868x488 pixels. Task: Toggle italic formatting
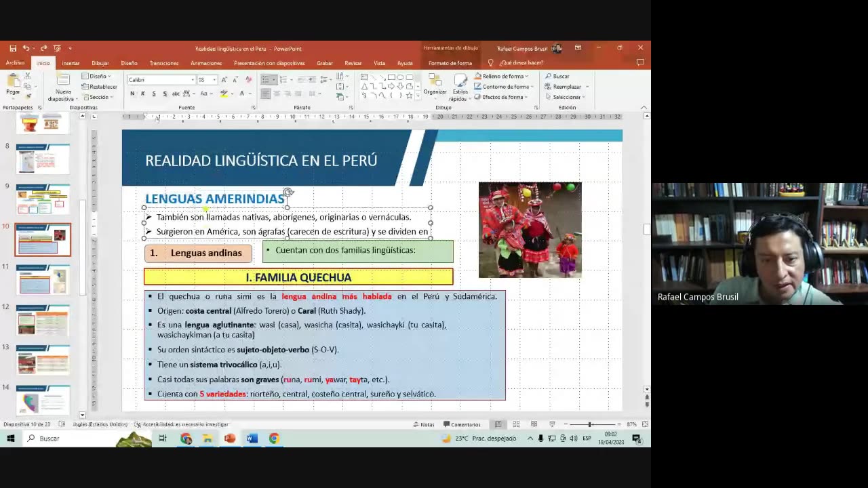coord(142,94)
